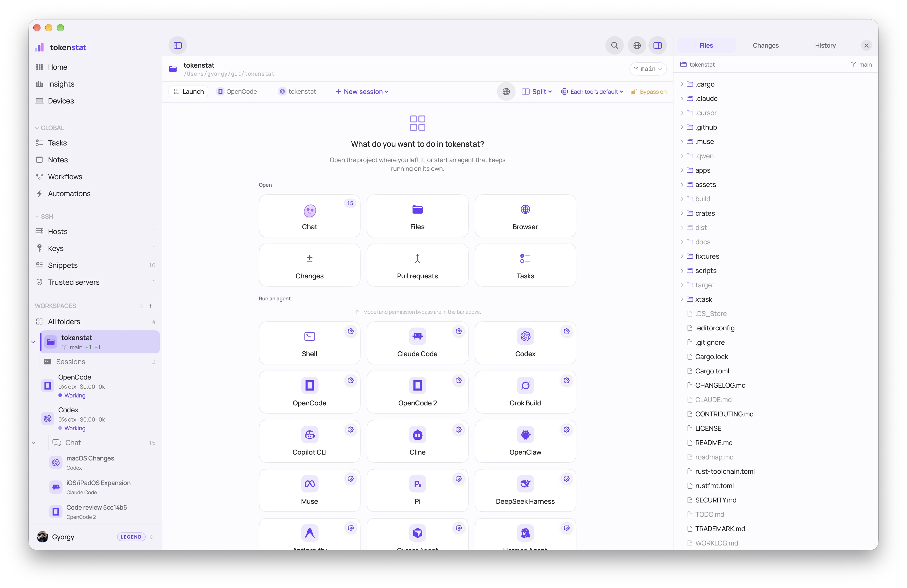The image size is (907, 588).
Task: Toggle the left sidebar panel icon
Action: click(x=178, y=45)
